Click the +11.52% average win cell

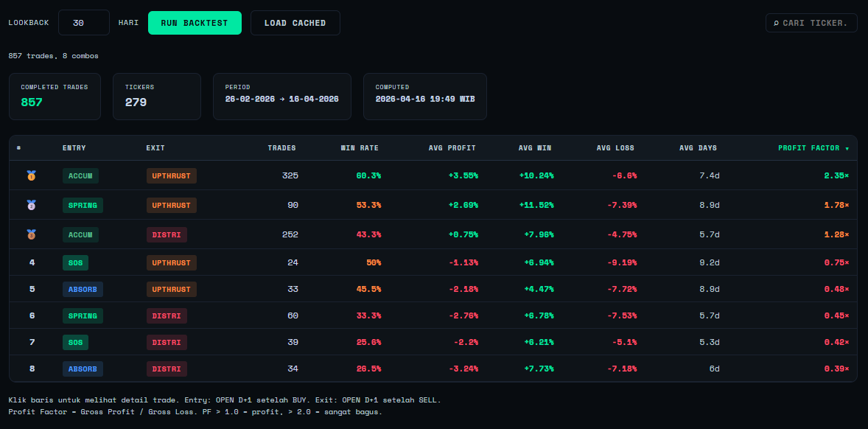tap(536, 205)
